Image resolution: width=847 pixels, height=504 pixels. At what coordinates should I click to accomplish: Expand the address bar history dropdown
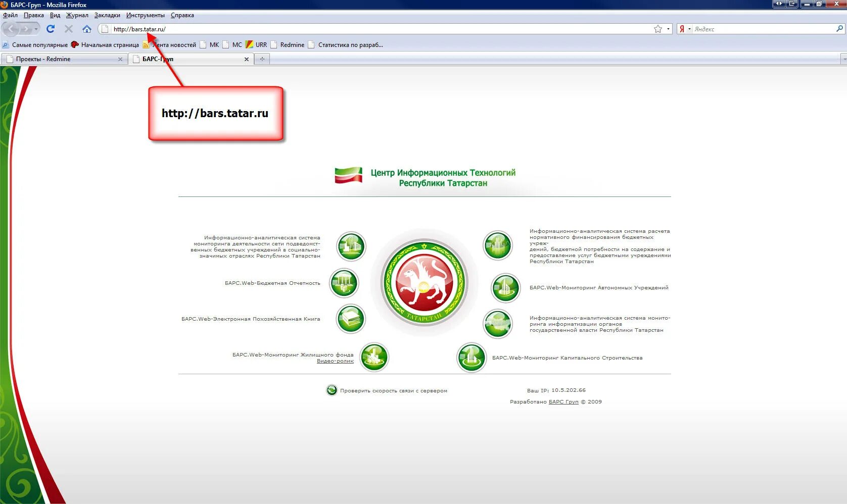(x=668, y=29)
